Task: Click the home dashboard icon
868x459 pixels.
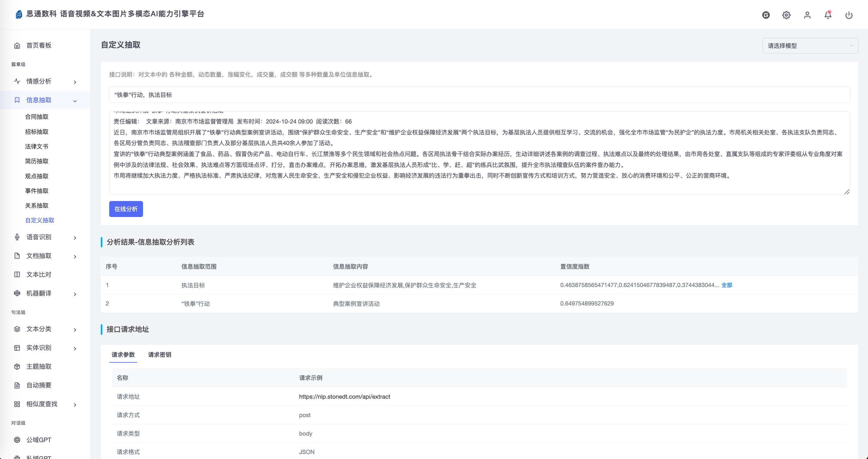Action: (x=17, y=45)
